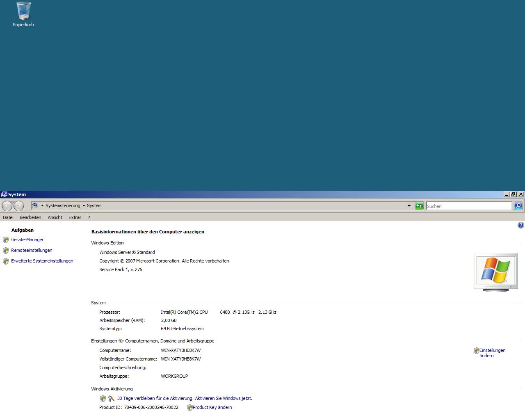Screen dimensions: 525x420
Task: Click the computer icon in address bar
Action: tap(35, 205)
